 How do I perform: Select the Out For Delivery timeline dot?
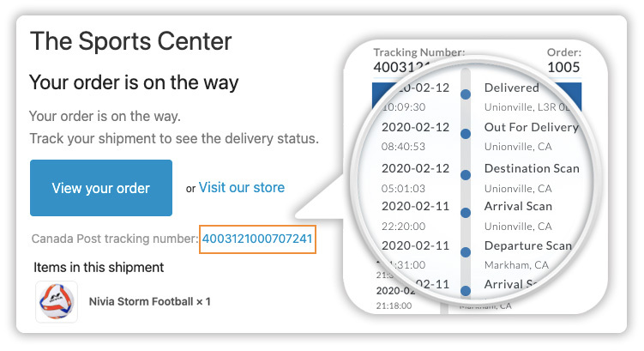point(466,134)
